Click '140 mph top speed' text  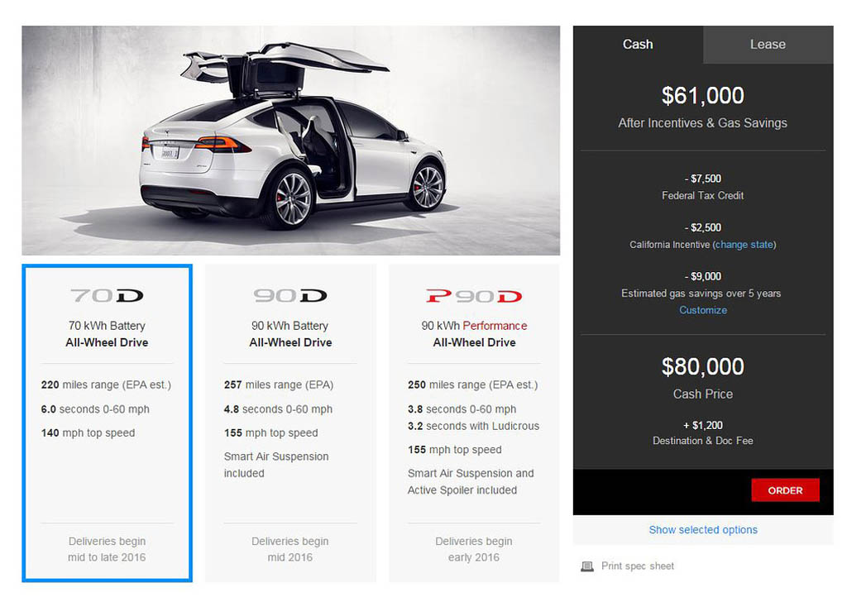pos(88,433)
